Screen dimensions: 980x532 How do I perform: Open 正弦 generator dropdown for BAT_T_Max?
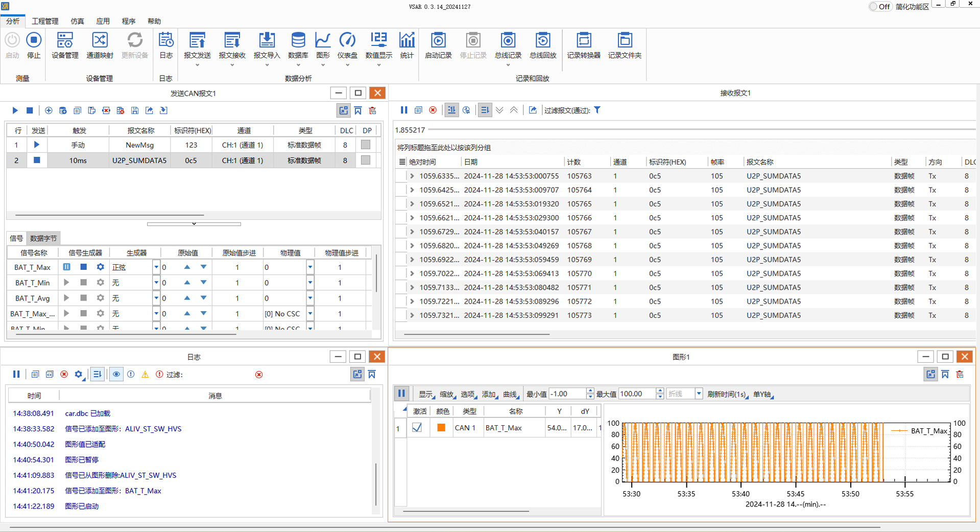156,267
